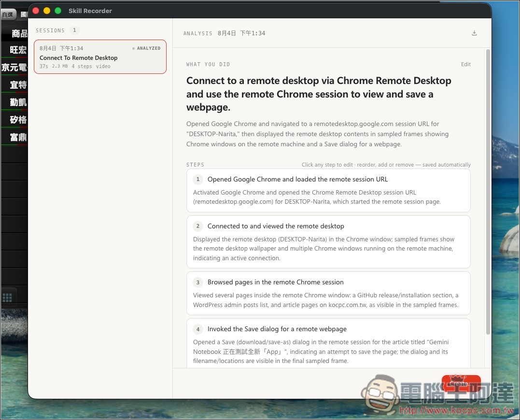Click step number 4 badge
This screenshot has height=420, width=520.
(x=198, y=329)
